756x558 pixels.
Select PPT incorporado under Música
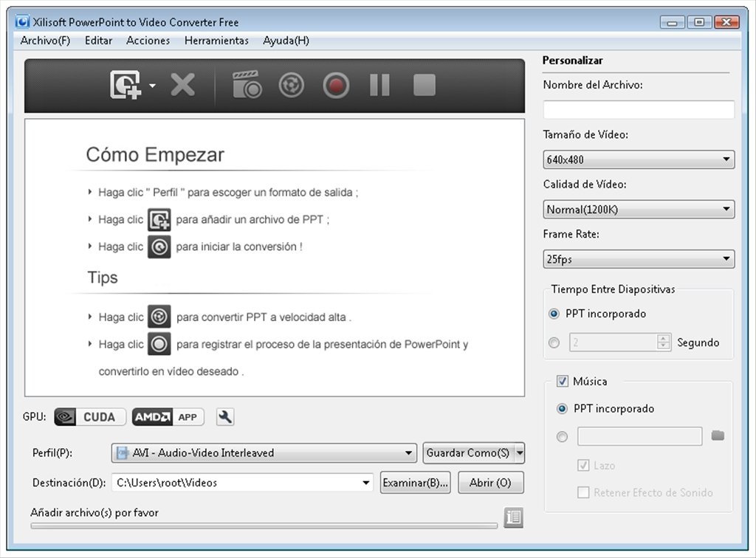point(562,409)
